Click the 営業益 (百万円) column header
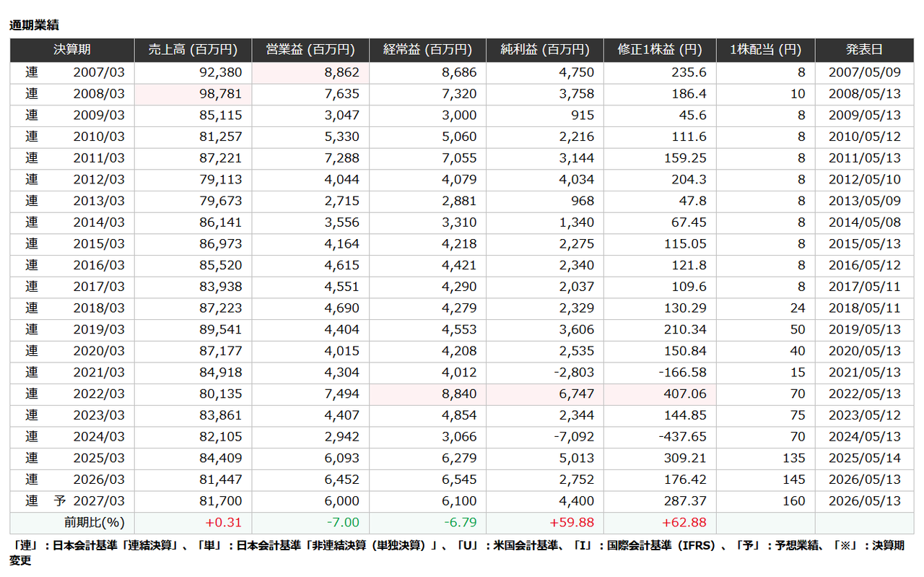The image size is (924, 577). 310,50
